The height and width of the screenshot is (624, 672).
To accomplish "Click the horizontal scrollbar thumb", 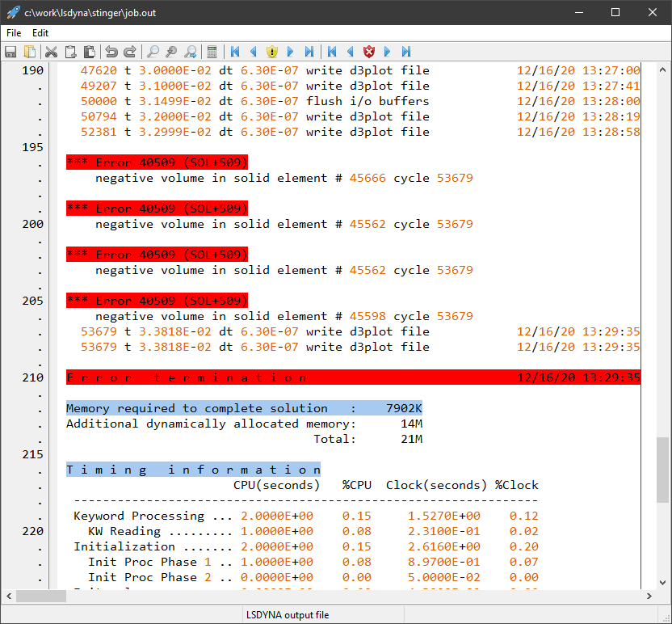I will pos(41,597).
